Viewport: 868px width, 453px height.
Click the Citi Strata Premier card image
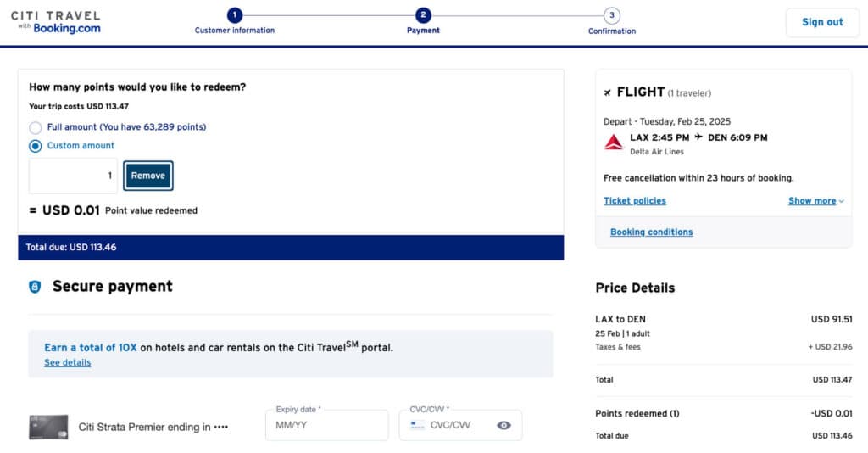click(48, 427)
